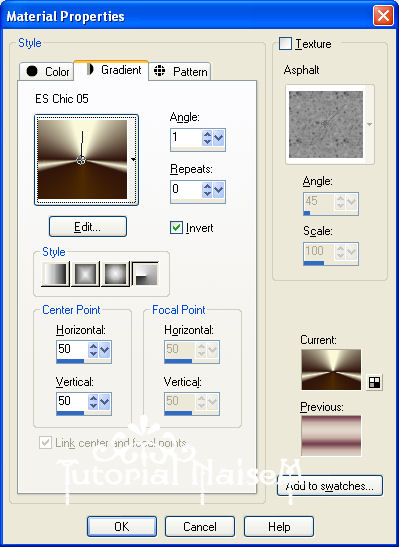Select the sunburst gradient style icon

tap(115, 274)
